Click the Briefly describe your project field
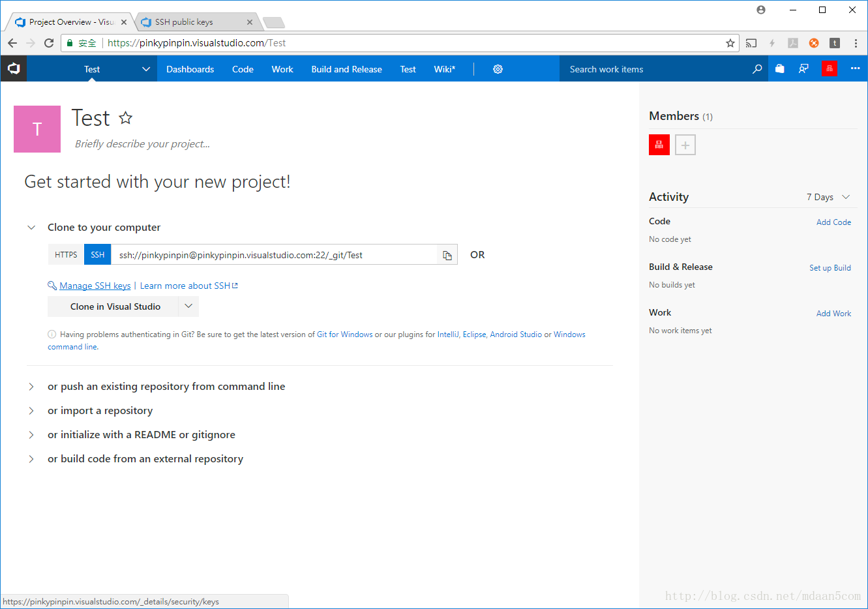This screenshot has height=609, width=868. point(142,144)
